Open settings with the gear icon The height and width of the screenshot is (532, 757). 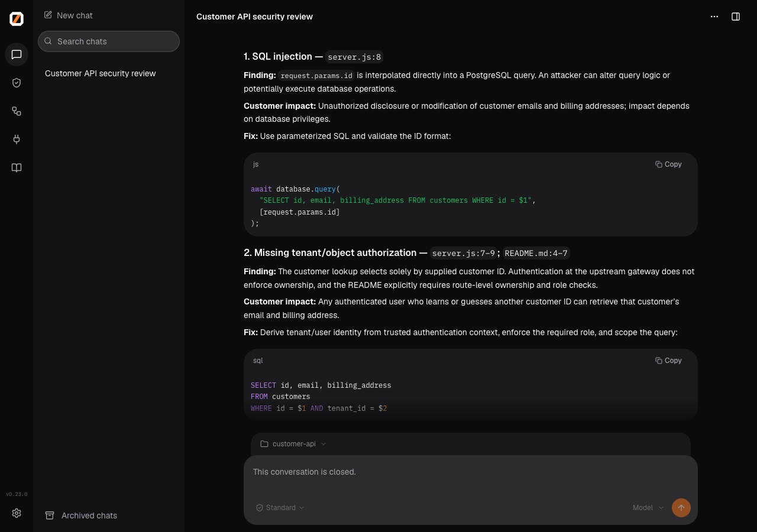[17, 513]
